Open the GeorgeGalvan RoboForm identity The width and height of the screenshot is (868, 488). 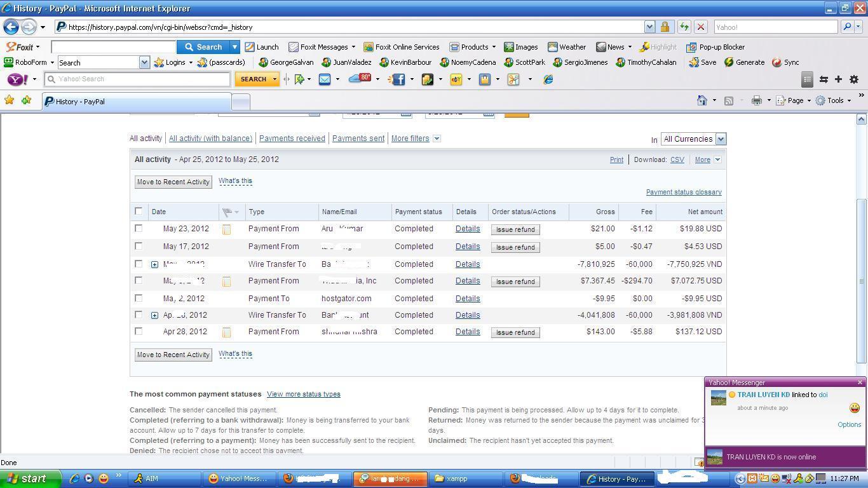click(286, 62)
